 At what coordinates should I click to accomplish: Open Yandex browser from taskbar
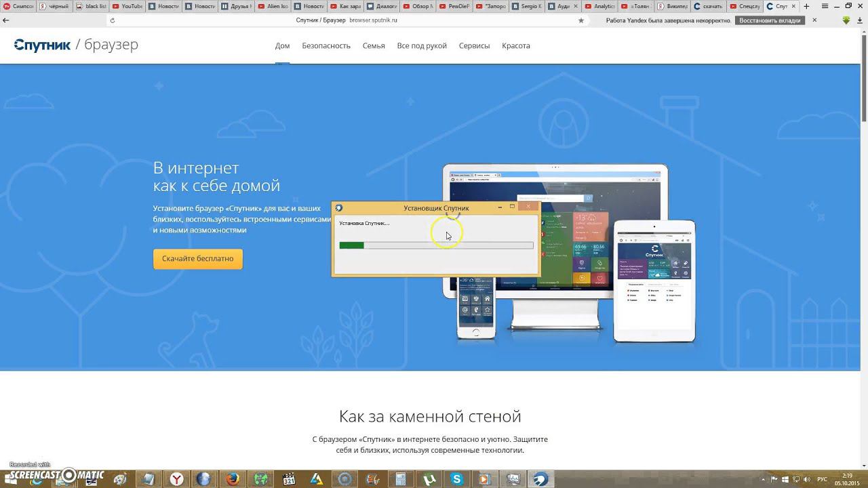coord(176,479)
